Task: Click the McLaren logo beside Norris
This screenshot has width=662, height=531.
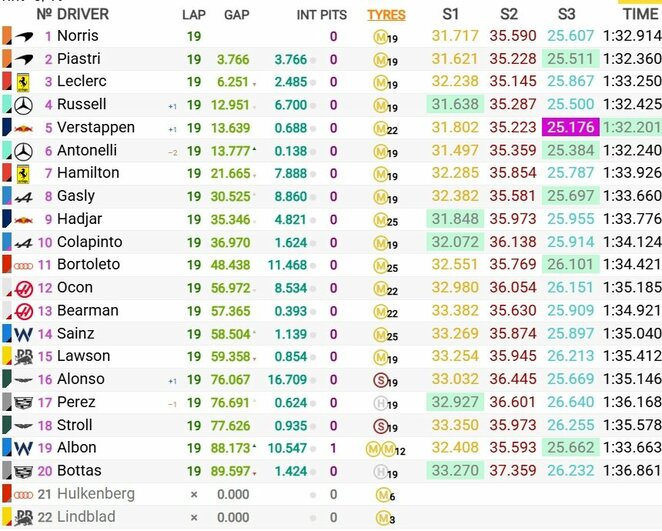Action: pyautogui.click(x=24, y=37)
